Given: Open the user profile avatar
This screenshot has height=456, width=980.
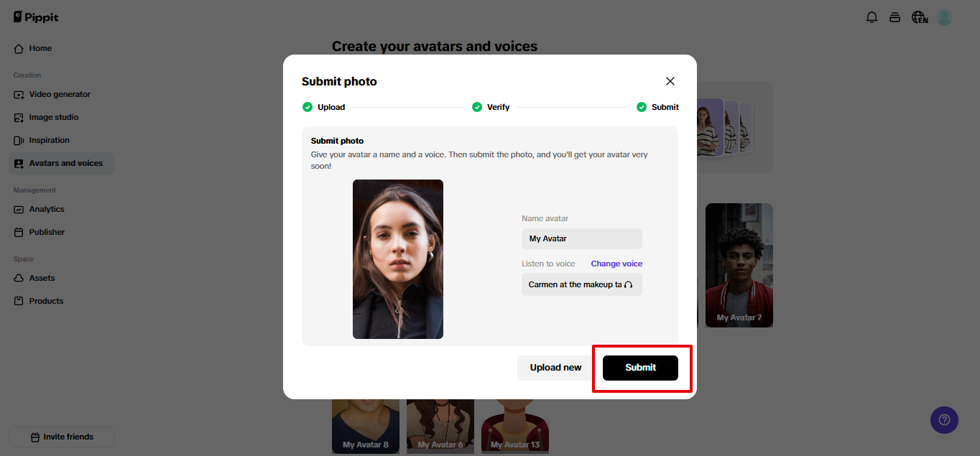Looking at the screenshot, I should 945,17.
